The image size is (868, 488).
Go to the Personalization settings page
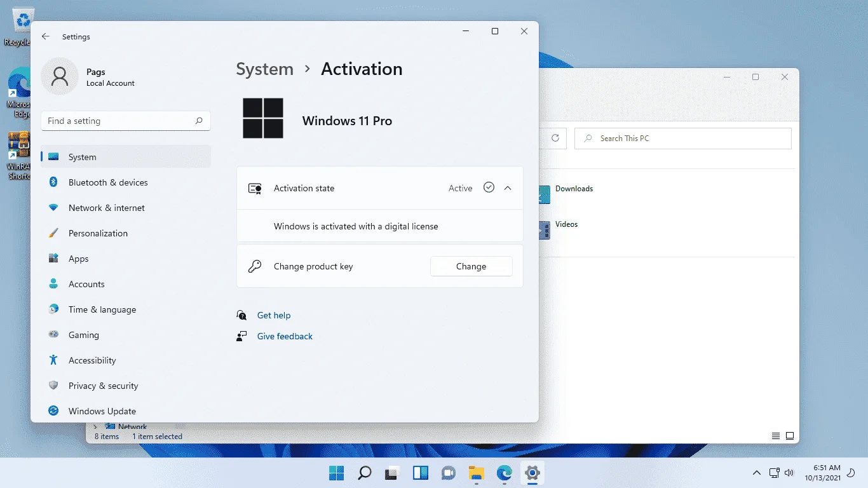pos(126,233)
